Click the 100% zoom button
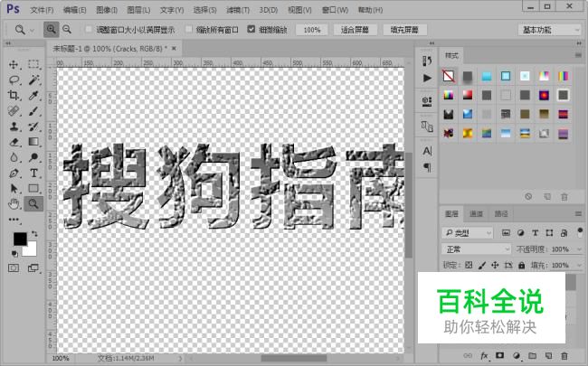588x366 pixels. coord(311,30)
